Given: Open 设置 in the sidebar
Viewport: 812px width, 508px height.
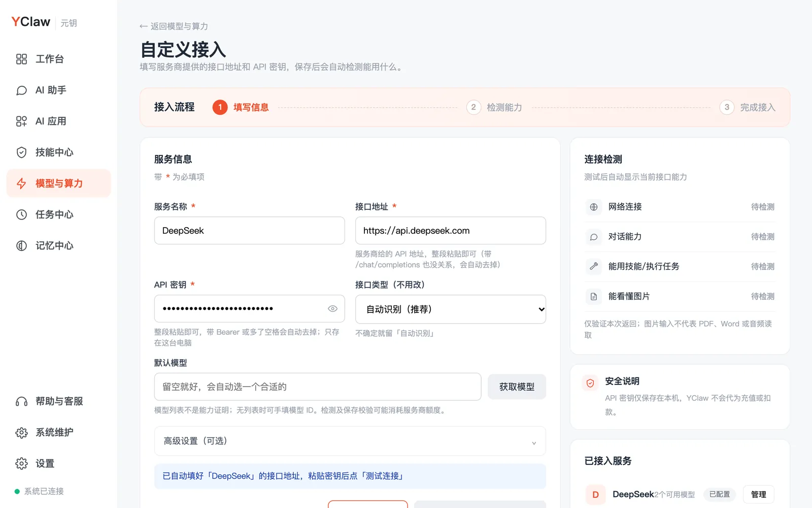Looking at the screenshot, I should pyautogui.click(x=59, y=463).
